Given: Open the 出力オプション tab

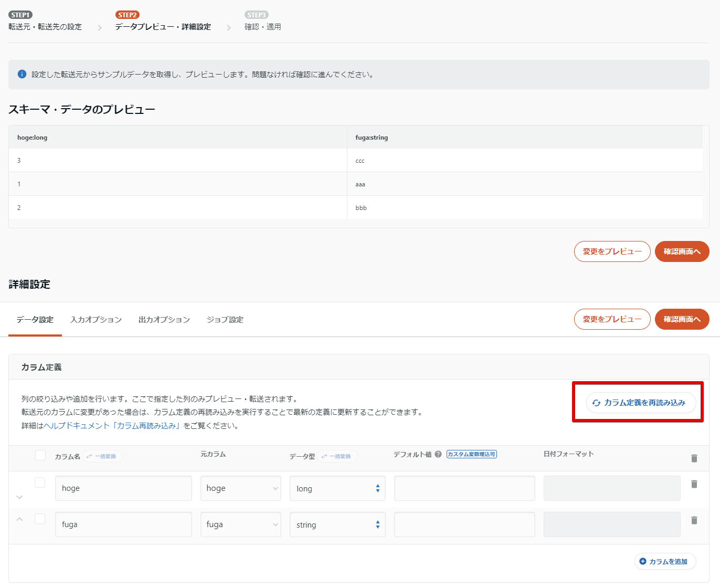Looking at the screenshot, I should (164, 320).
